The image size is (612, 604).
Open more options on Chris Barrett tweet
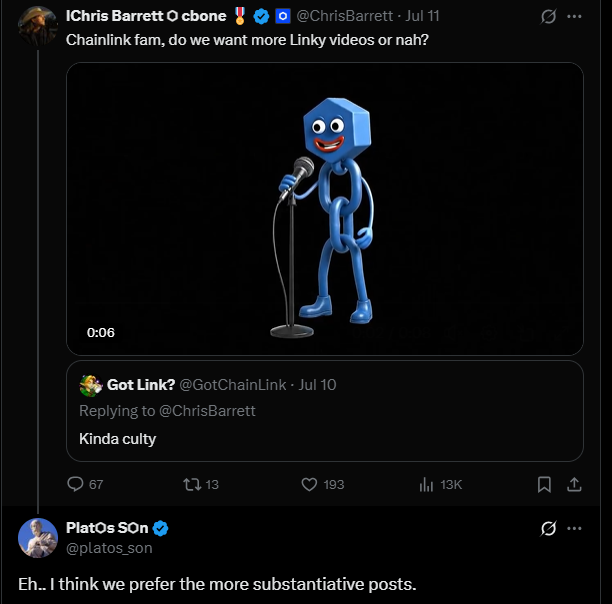574,17
